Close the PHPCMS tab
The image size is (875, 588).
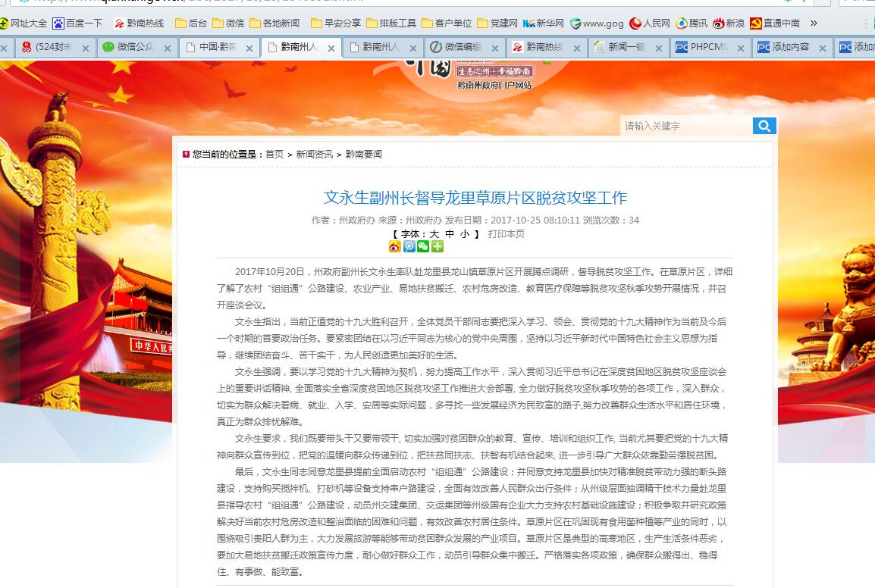point(741,48)
